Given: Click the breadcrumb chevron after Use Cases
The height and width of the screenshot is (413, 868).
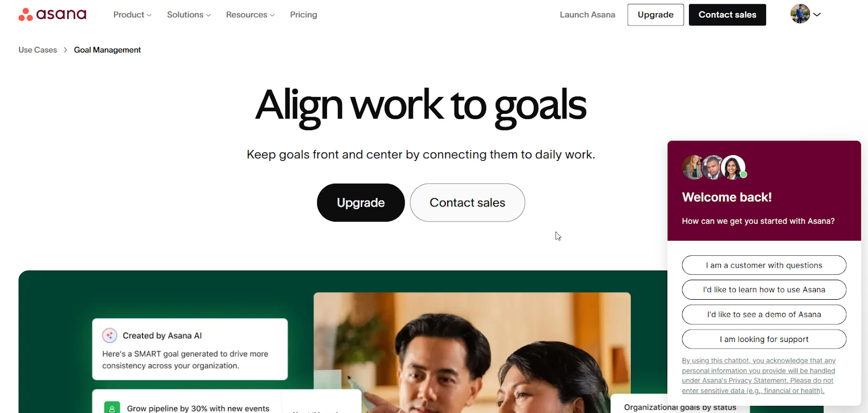Looking at the screenshot, I should (x=66, y=50).
